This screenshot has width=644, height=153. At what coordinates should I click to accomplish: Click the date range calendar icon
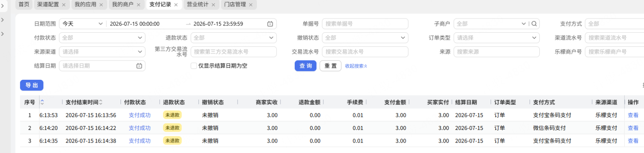[x=270, y=24]
